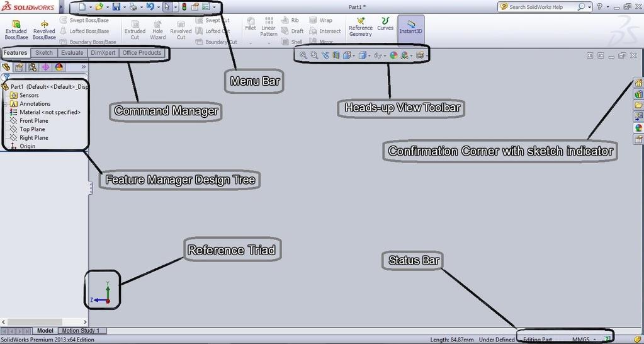Open View Palette icon in task pane
Image resolution: width=644 pixels, height=344 pixels.
tap(638, 117)
